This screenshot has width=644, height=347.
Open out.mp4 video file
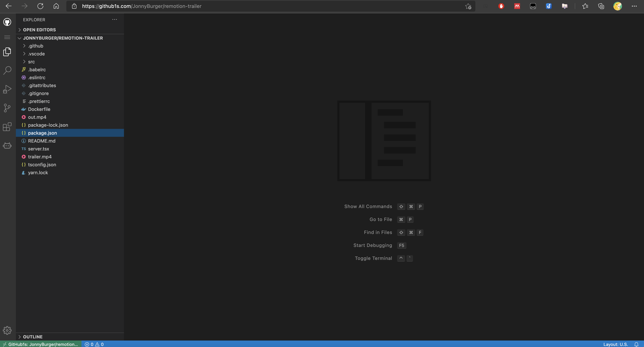[70, 117]
